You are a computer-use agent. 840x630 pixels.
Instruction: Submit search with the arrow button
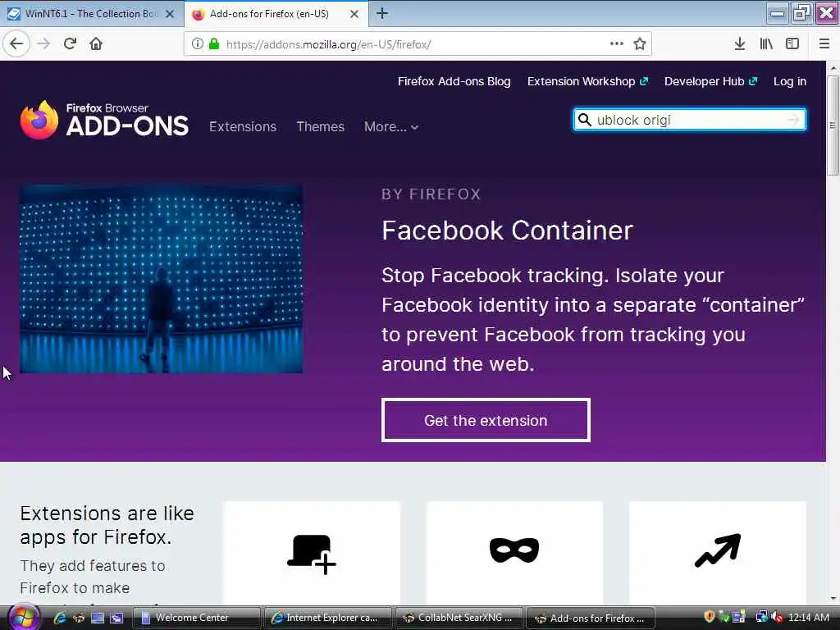click(793, 120)
